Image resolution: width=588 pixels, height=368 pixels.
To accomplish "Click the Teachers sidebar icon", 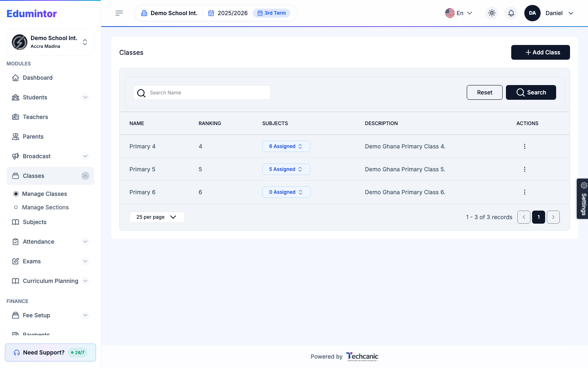I will pyautogui.click(x=16, y=117).
